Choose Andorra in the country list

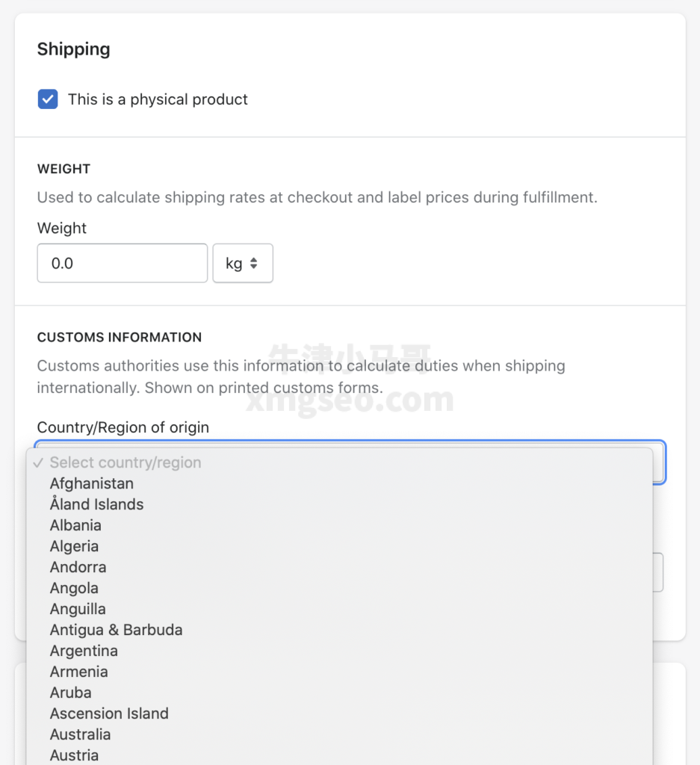click(339, 568)
